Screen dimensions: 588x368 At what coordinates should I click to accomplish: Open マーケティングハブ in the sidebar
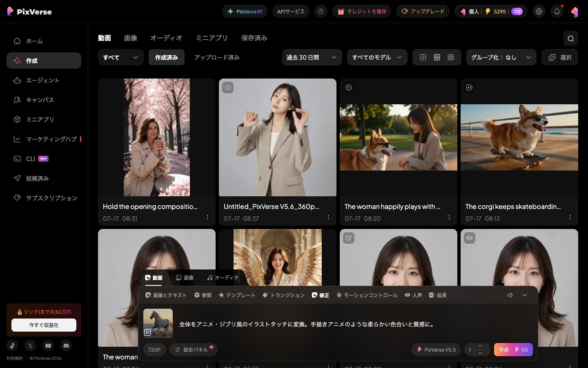pyautogui.click(x=44, y=139)
